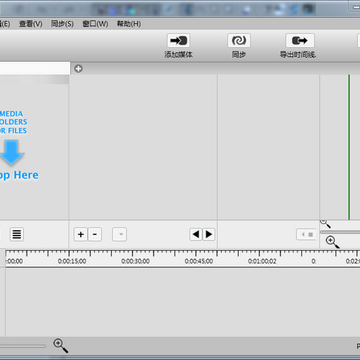Click the Export Timeline (导出时间线) icon
Image resolution: width=360 pixels, height=360 pixels.
[300, 41]
